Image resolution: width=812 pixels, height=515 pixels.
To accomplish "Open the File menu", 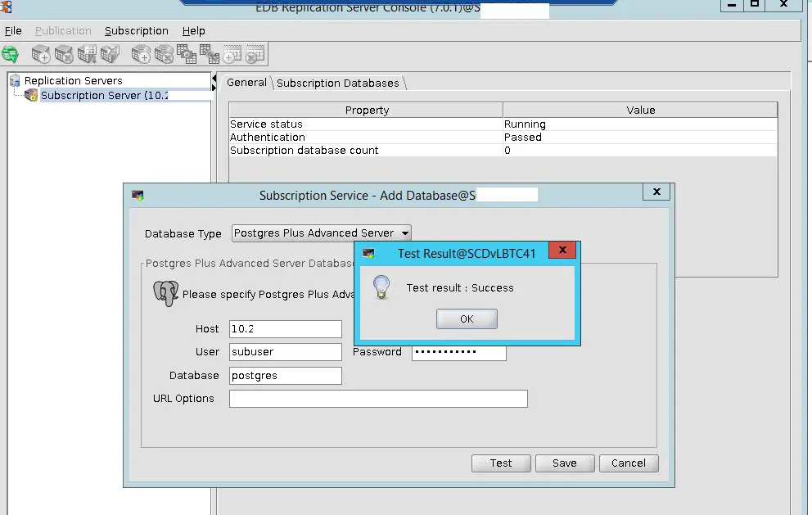I will coord(13,31).
